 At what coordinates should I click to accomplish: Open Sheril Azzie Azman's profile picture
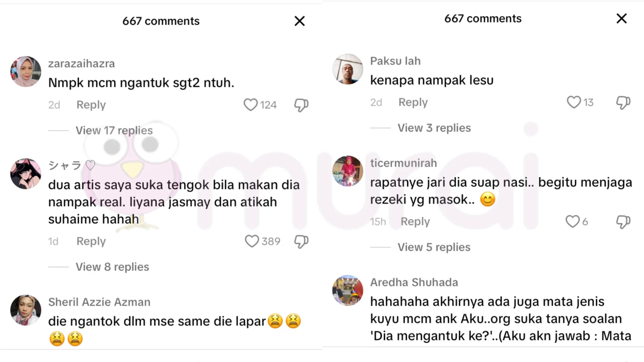[x=26, y=310]
